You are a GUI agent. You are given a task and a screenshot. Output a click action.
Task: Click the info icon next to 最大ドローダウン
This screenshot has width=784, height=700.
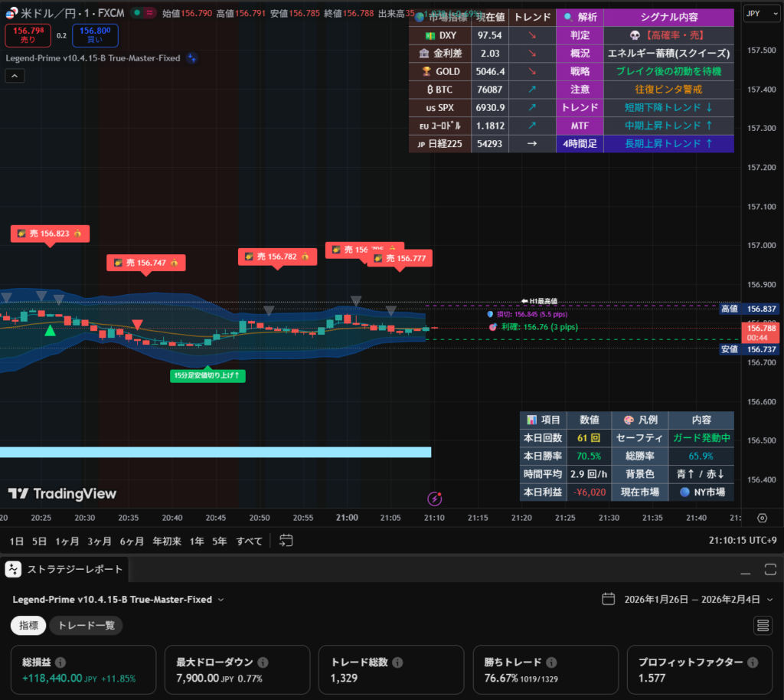[263, 662]
